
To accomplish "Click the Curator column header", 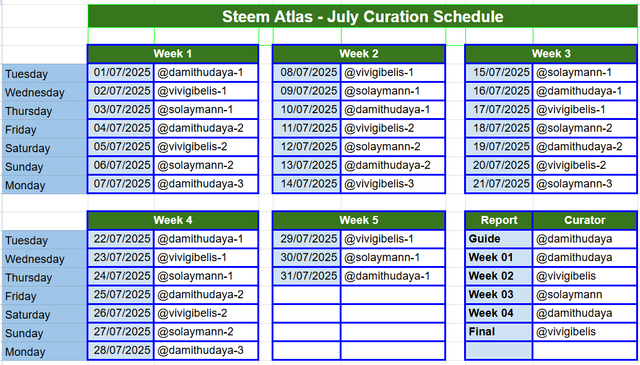I will (584, 220).
